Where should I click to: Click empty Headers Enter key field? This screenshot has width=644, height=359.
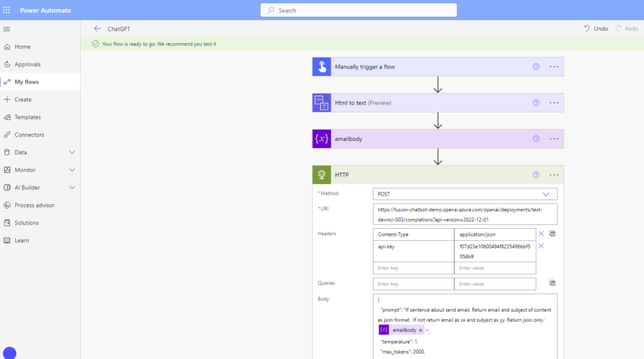tap(414, 268)
